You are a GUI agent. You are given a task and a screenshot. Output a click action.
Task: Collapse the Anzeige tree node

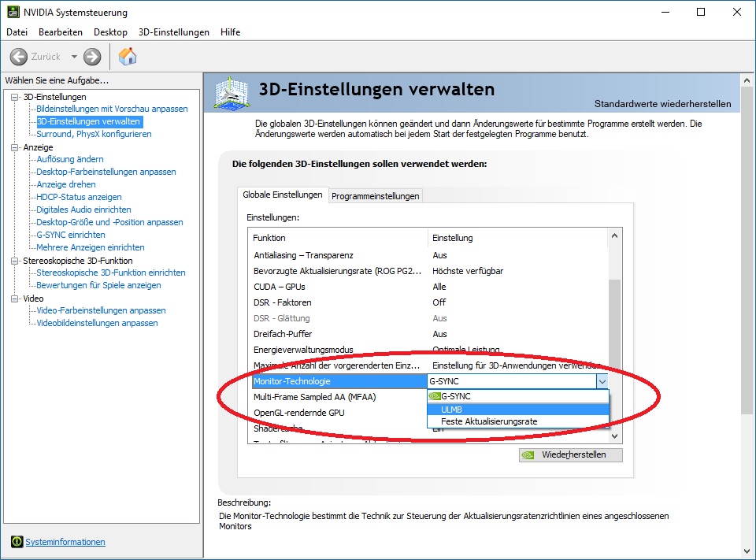coord(14,147)
